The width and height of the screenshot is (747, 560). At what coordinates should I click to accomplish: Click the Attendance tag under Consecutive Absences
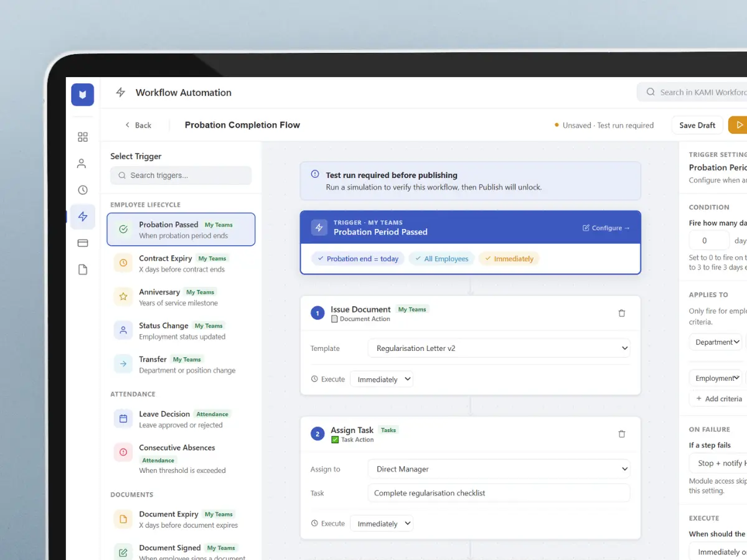pyautogui.click(x=158, y=460)
